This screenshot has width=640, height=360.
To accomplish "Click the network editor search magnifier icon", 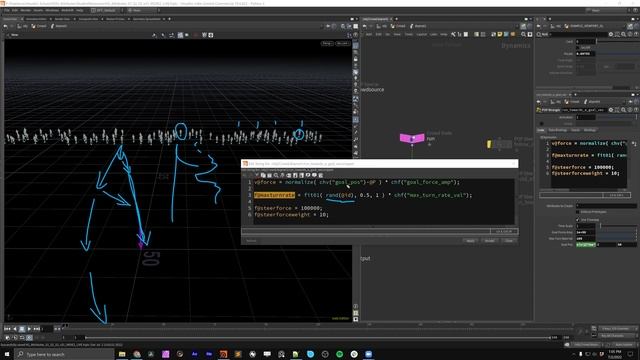I will point(523,35).
